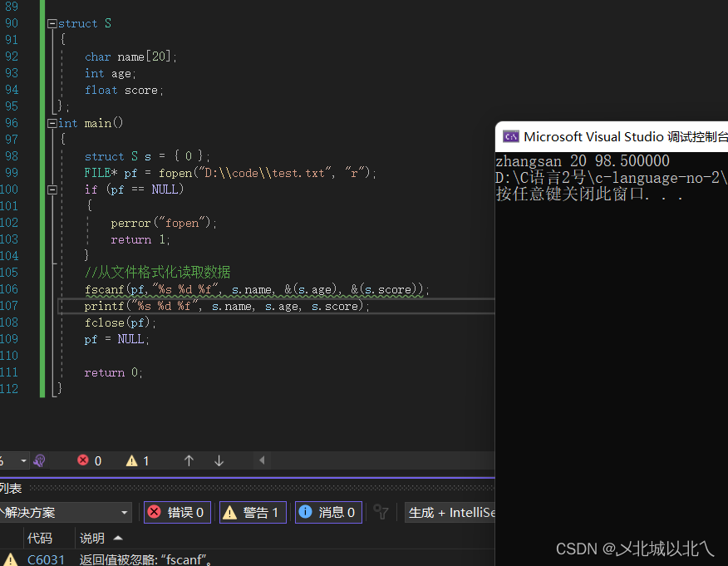
Task: Click the horizontal scrollbar left arrow
Action: [x=262, y=460]
